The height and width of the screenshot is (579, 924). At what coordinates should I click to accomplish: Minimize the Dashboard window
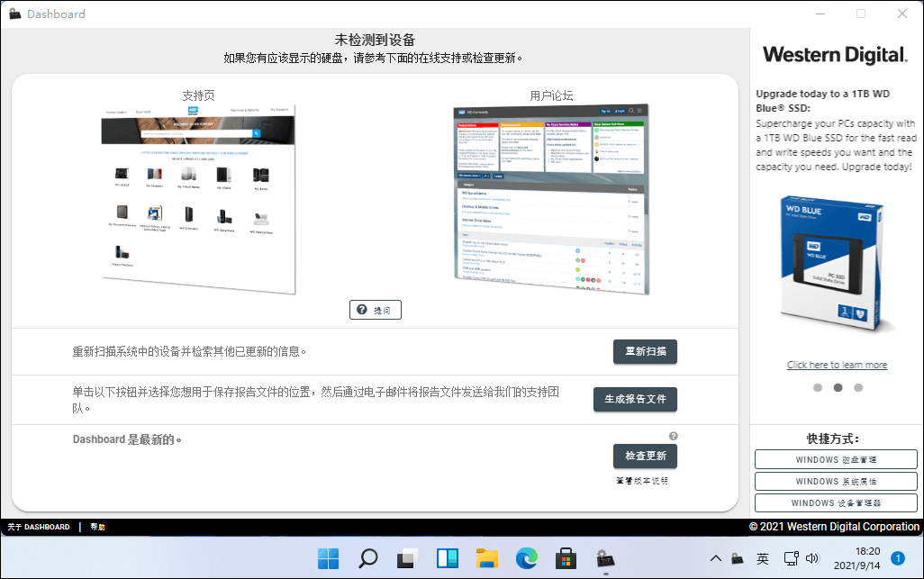click(820, 14)
